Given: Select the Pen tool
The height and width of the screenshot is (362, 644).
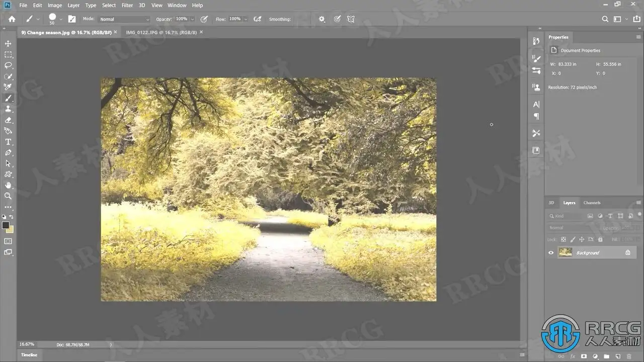Looking at the screenshot, I should (x=8, y=153).
